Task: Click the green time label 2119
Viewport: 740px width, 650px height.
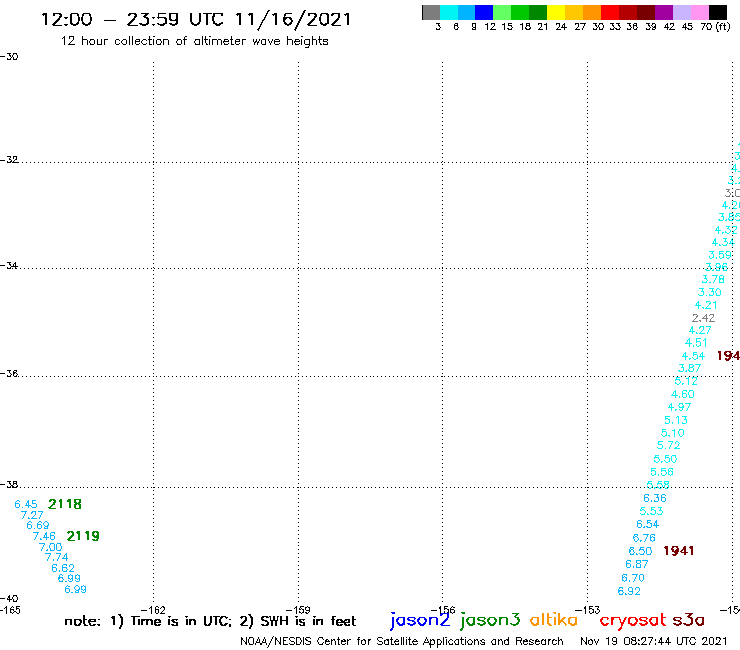Action: pyautogui.click(x=83, y=536)
